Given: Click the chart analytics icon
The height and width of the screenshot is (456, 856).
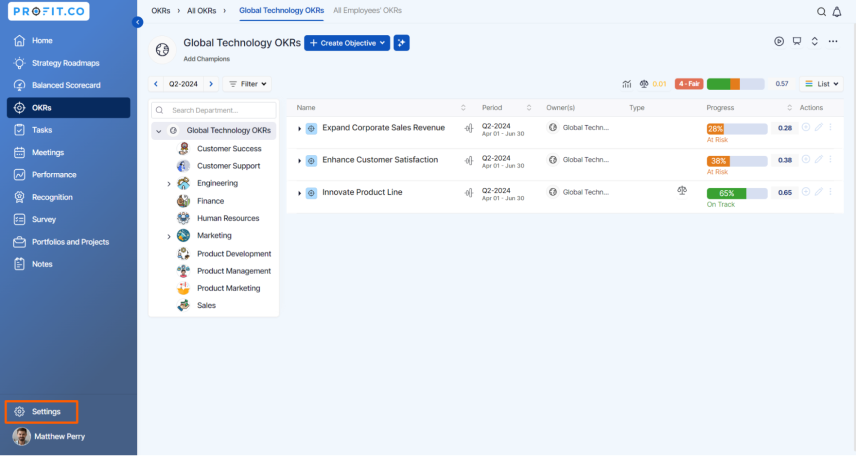Looking at the screenshot, I should (x=627, y=84).
